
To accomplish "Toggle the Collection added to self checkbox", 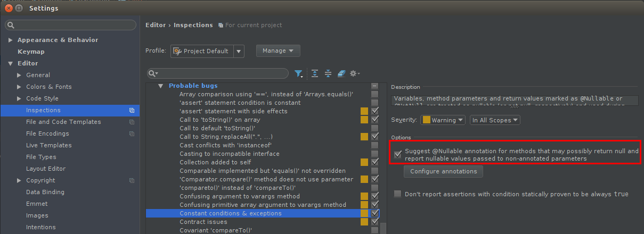I will point(375,162).
